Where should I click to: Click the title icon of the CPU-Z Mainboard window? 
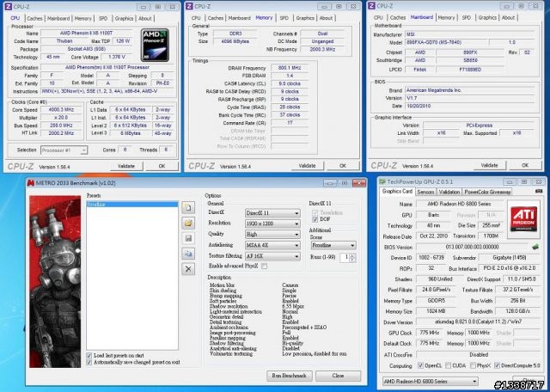click(x=372, y=6)
